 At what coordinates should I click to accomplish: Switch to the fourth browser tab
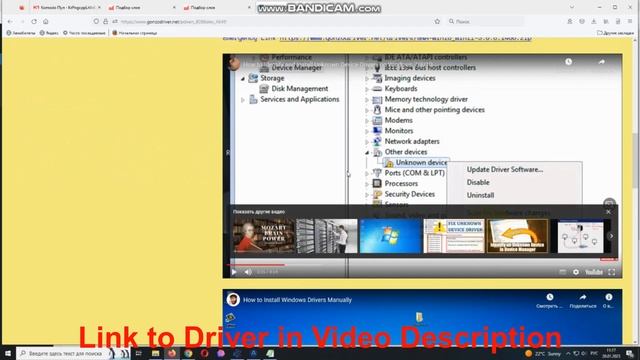(216, 7)
